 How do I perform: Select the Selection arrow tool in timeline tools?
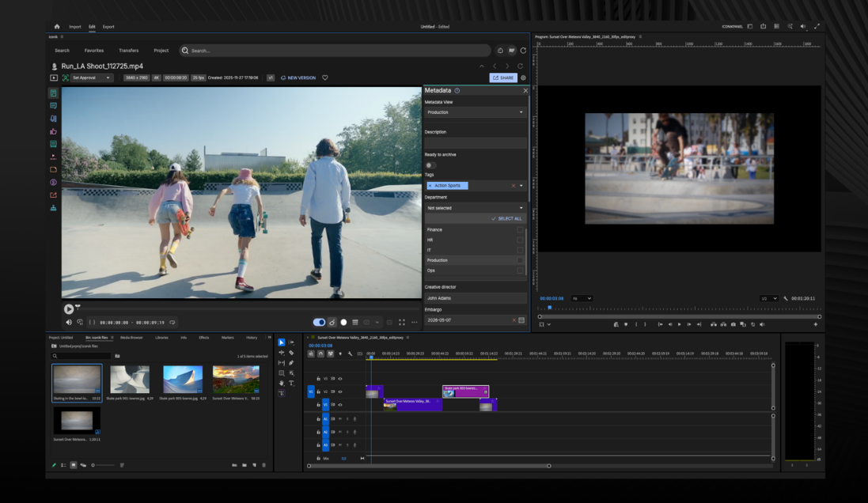click(281, 342)
